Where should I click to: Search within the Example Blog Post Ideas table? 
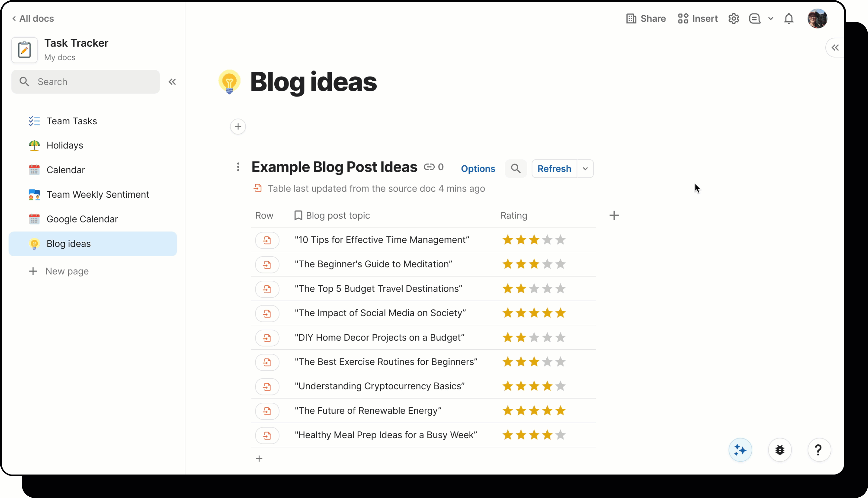(516, 169)
